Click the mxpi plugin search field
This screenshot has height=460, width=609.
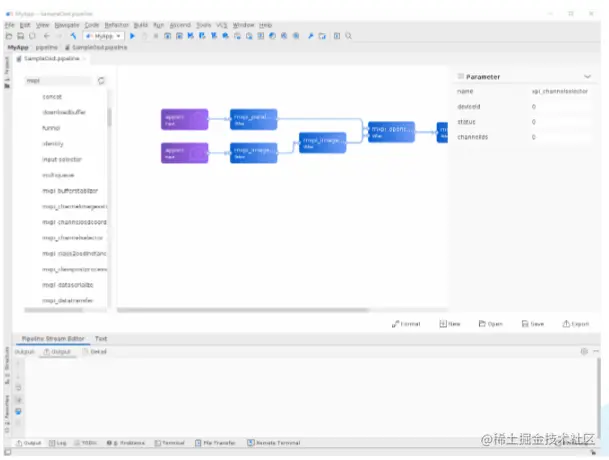pyautogui.click(x=58, y=81)
